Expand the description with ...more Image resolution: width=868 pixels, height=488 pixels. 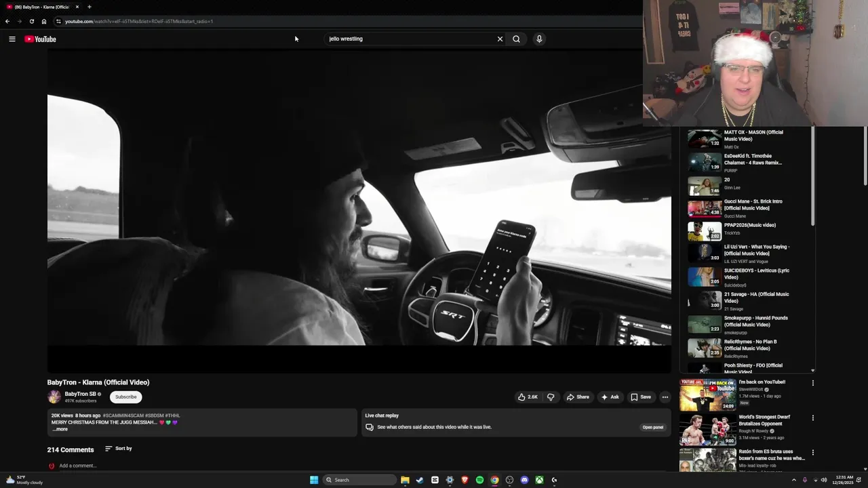(60, 429)
